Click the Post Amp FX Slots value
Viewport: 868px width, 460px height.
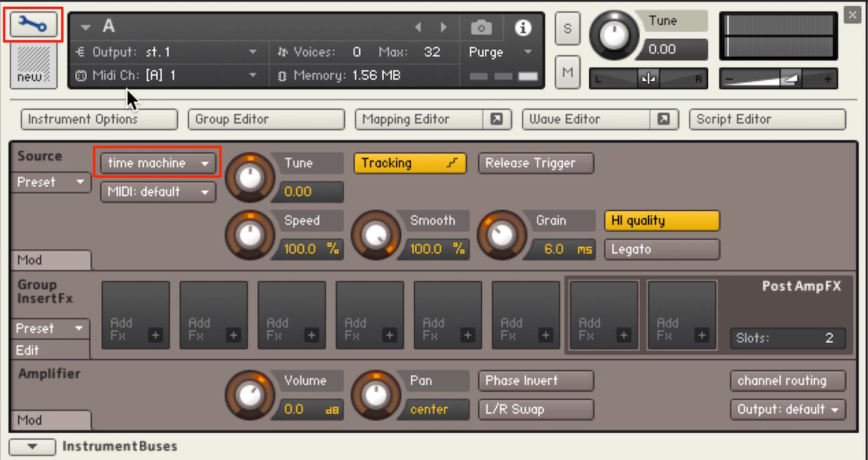(787, 338)
